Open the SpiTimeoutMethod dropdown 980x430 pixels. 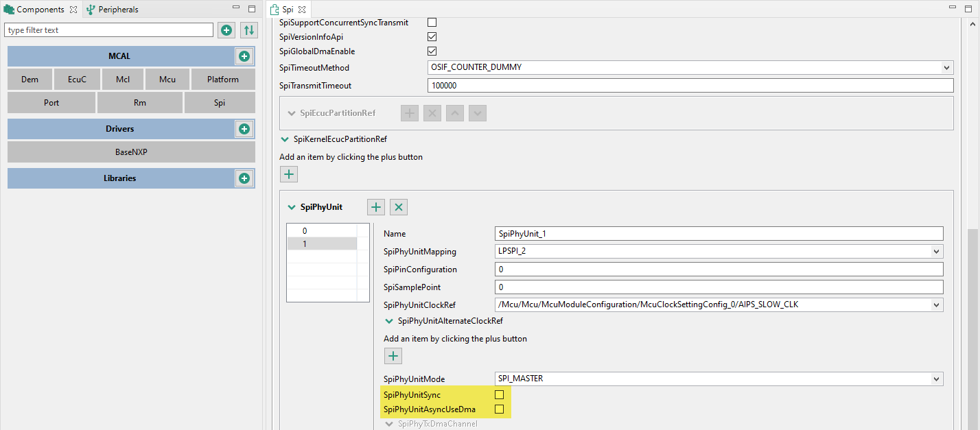pos(947,68)
